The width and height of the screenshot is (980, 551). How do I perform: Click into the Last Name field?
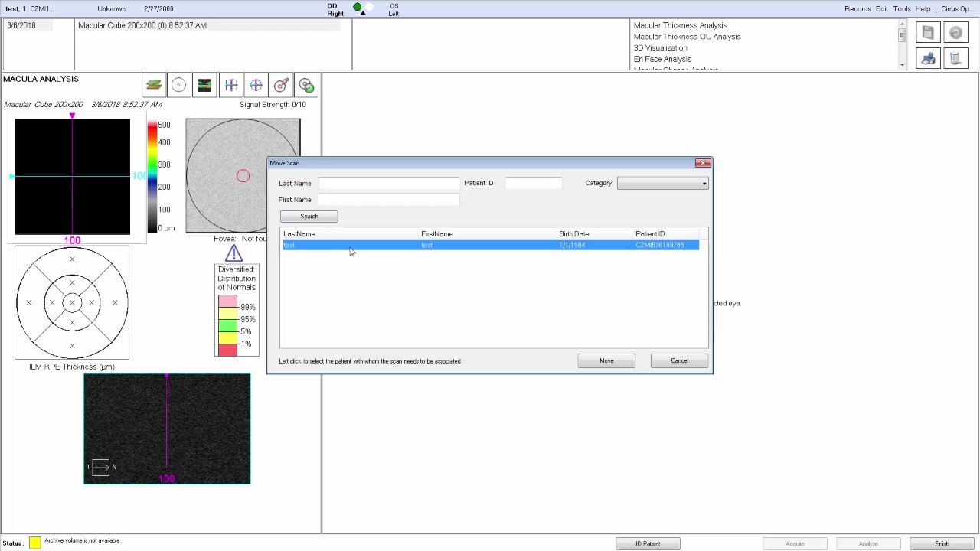coord(389,183)
